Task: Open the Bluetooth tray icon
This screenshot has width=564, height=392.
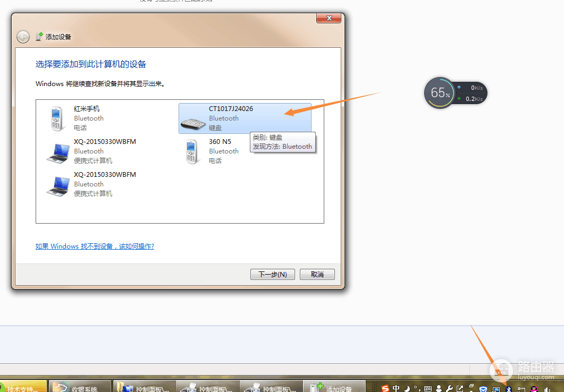Action: click(509, 389)
